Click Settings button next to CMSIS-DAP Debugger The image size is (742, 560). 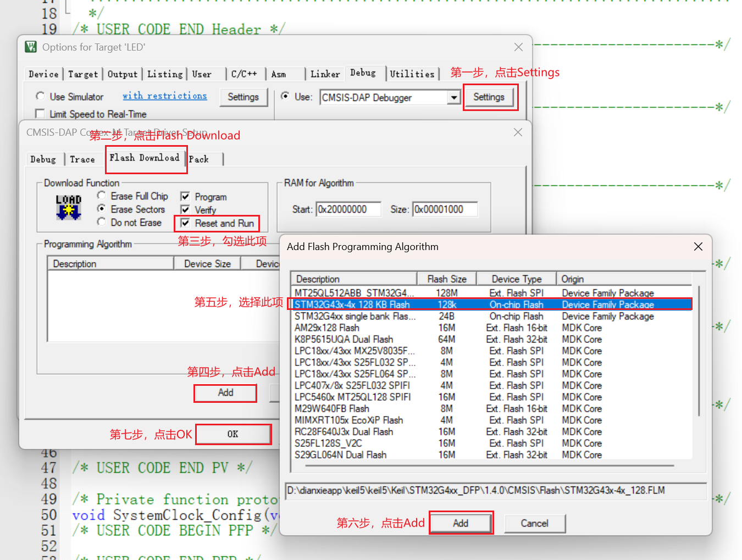[x=489, y=97]
